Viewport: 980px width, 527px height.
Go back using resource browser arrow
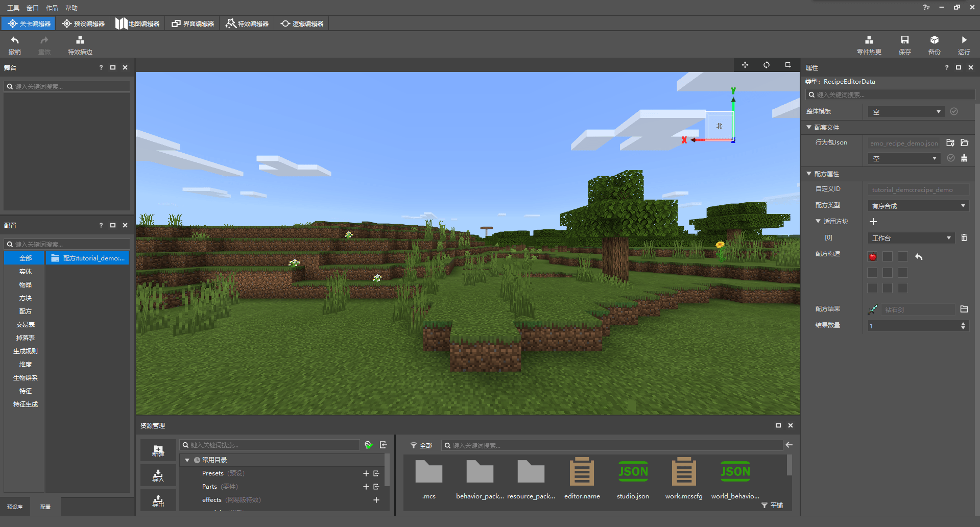[x=789, y=445]
